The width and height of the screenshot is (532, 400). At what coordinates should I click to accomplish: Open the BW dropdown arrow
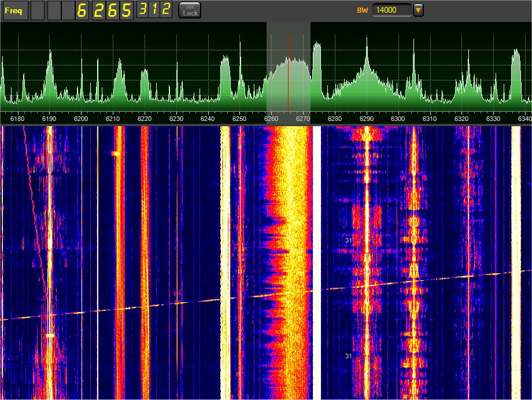418,10
